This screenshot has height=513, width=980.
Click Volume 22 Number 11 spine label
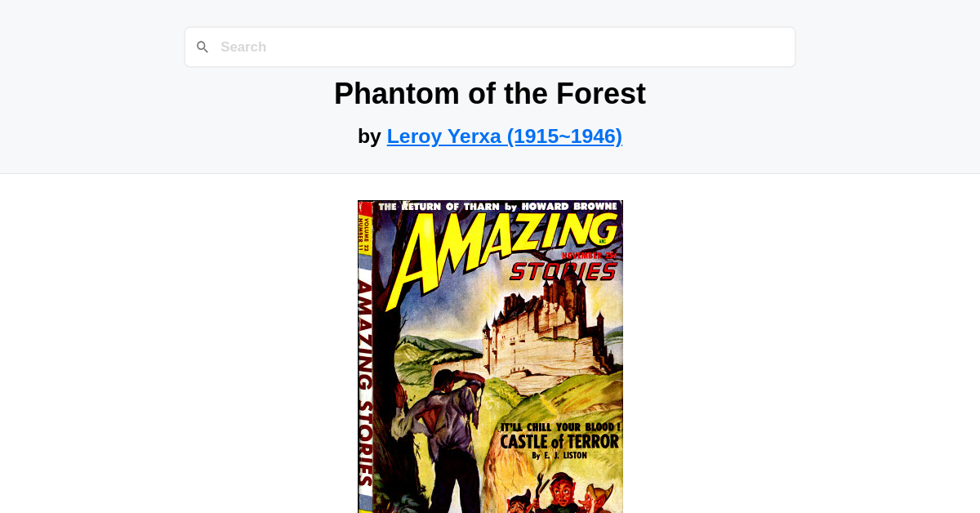(x=367, y=237)
